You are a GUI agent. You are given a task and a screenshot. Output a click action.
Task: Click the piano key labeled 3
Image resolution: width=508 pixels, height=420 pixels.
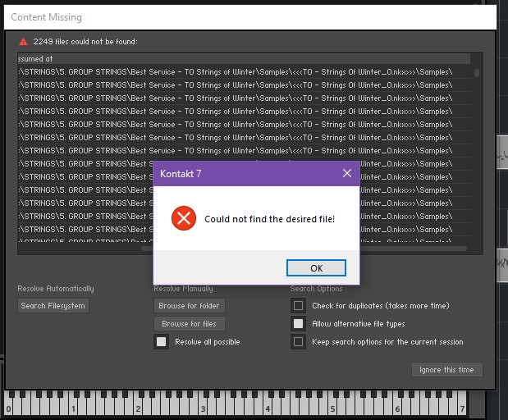pyautogui.click(x=202, y=407)
